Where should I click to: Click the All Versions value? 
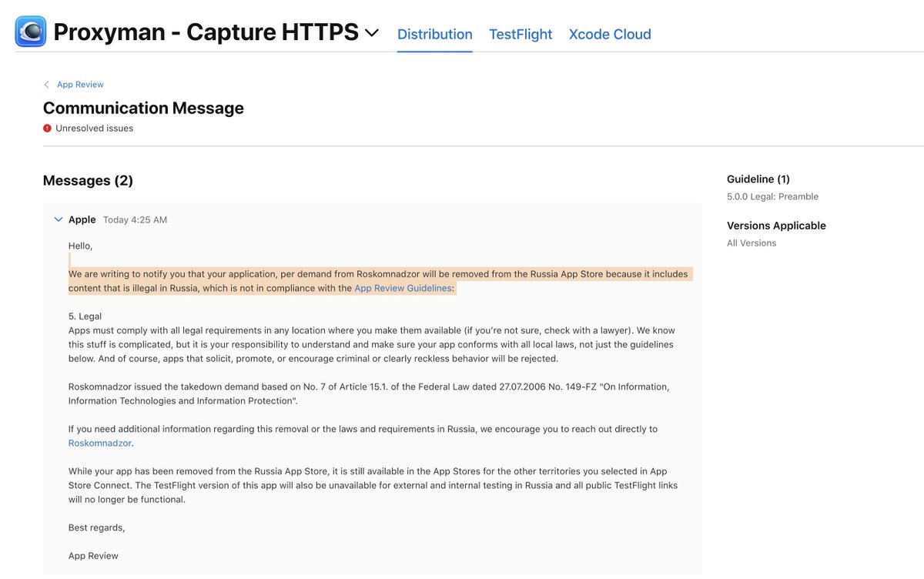752,243
